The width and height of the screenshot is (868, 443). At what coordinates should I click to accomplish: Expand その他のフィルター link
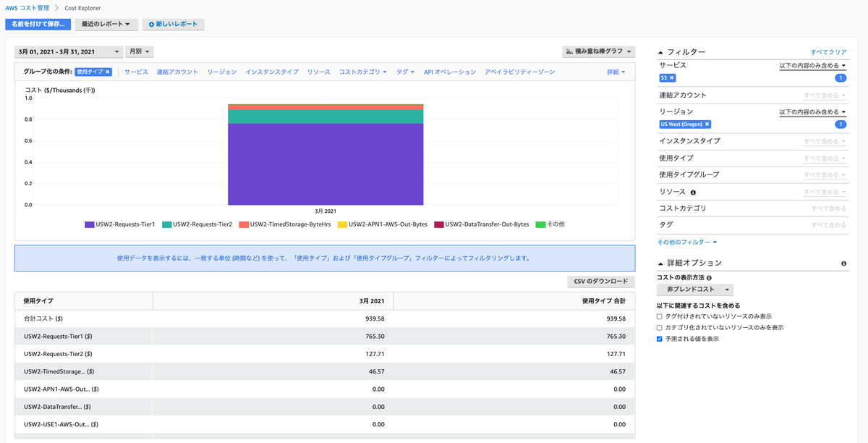(686, 242)
